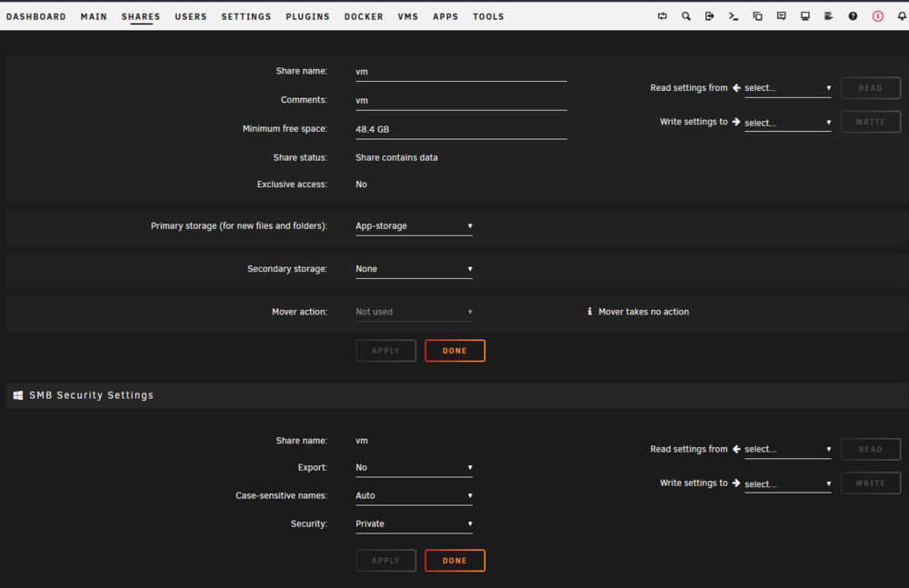Open the Secondary storage dropdown
909x588 pixels.
414,269
